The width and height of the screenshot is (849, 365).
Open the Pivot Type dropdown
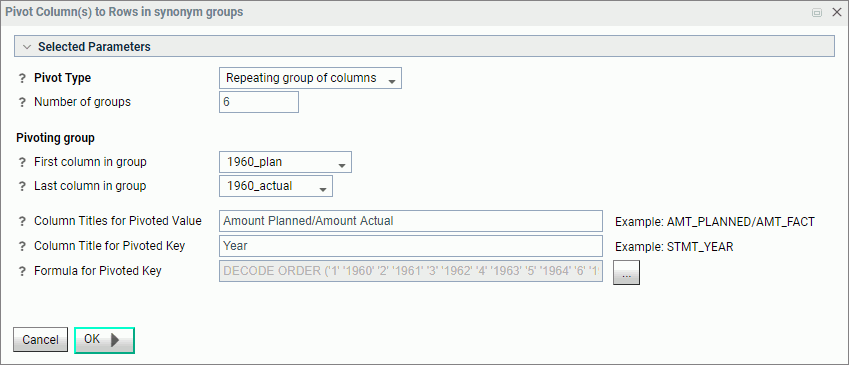[x=310, y=78]
